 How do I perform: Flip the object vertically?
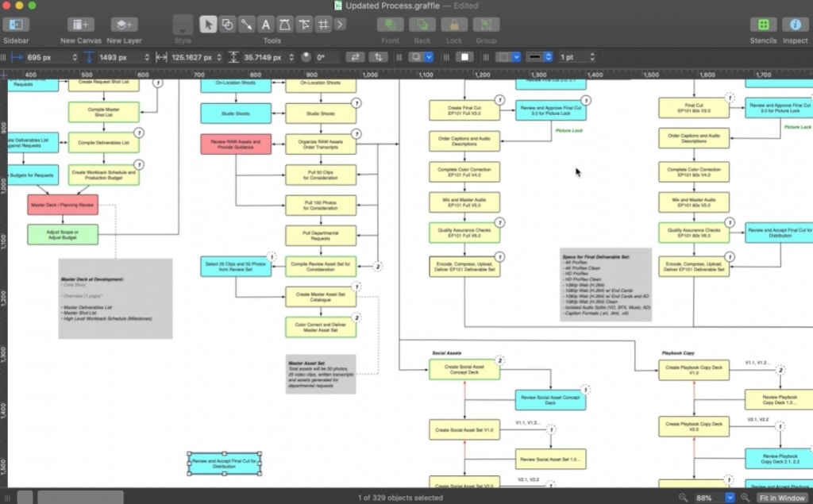point(379,57)
